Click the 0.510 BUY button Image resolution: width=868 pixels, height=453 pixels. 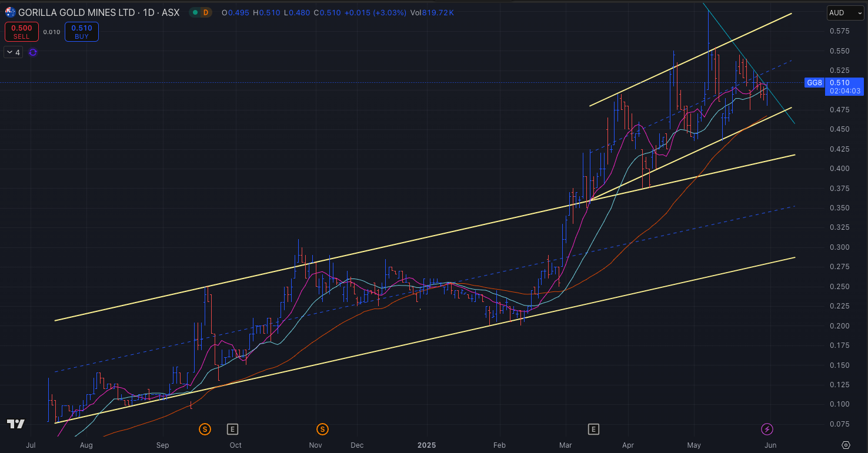click(82, 32)
